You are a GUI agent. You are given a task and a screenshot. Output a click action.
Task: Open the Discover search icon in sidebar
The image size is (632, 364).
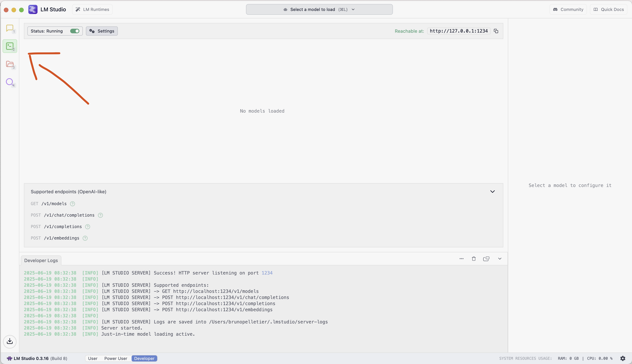point(10,82)
